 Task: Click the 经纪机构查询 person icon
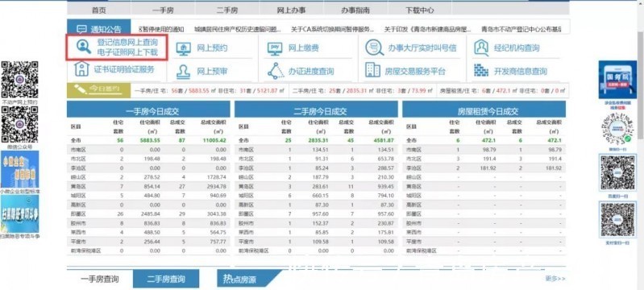tap(481, 48)
